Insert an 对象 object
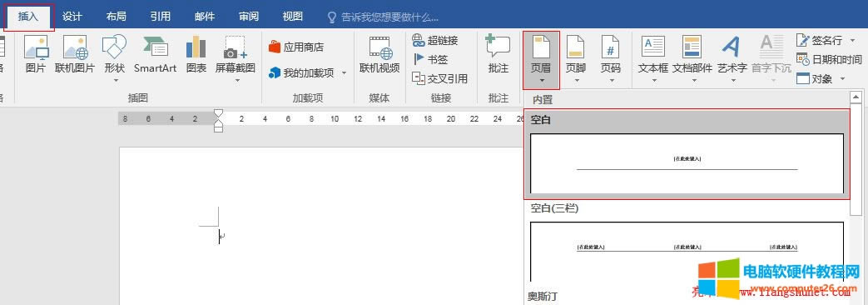Screen dimensions: 868x305 (x=814, y=78)
